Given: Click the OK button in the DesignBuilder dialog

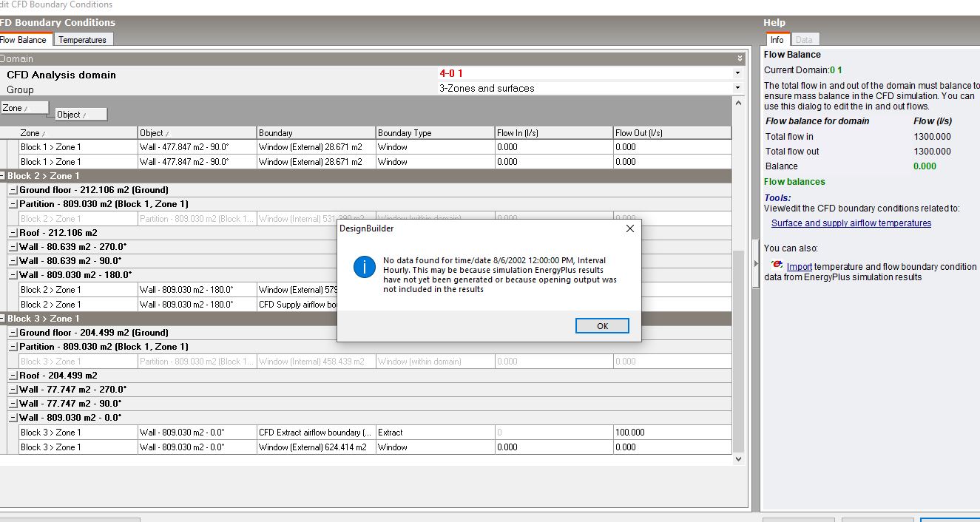Looking at the screenshot, I should tap(602, 326).
